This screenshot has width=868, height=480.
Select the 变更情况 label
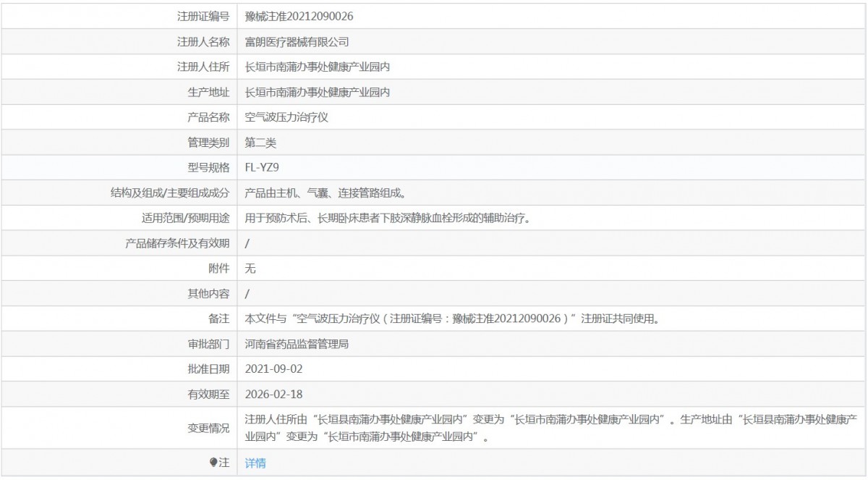tap(208, 428)
